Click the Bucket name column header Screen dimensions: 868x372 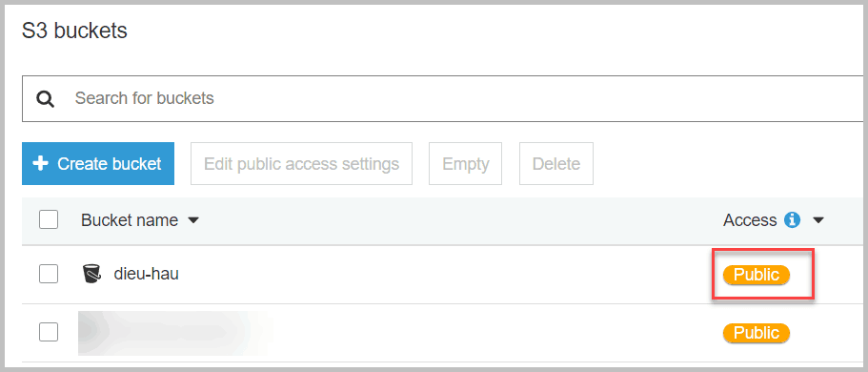point(130,220)
